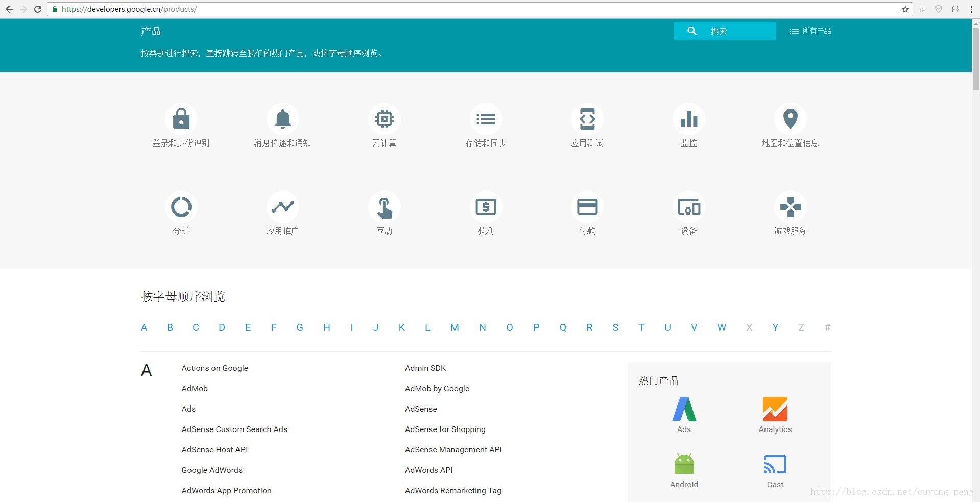Select the monitoring (监控) bar chart icon

[689, 119]
